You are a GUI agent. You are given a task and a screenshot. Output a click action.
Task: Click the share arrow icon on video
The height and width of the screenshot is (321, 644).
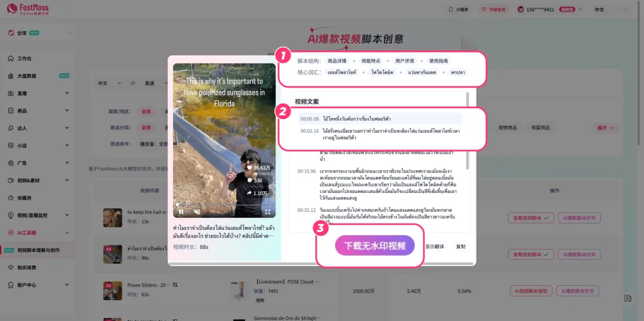coord(249,193)
